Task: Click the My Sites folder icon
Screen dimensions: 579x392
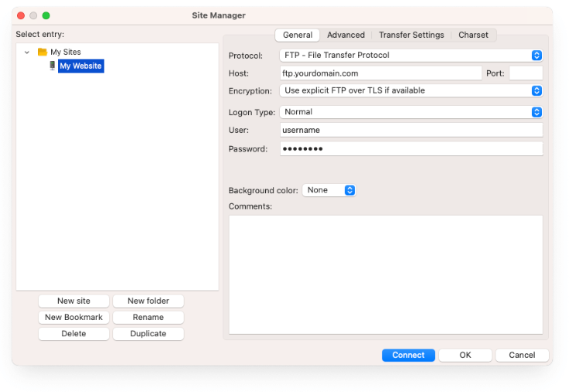Action: coord(43,52)
